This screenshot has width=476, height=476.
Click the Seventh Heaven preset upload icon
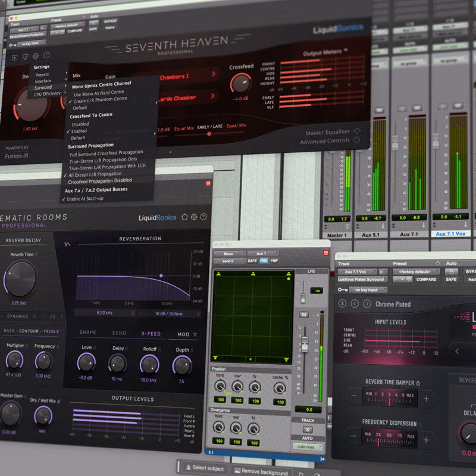click(14, 57)
